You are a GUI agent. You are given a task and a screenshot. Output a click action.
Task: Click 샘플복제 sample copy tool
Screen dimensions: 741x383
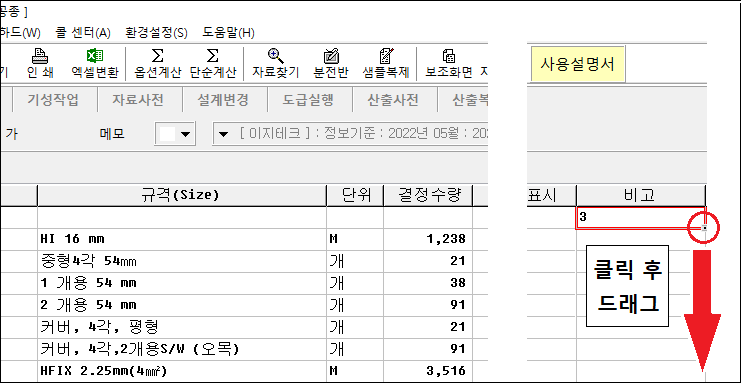pyautogui.click(x=386, y=63)
